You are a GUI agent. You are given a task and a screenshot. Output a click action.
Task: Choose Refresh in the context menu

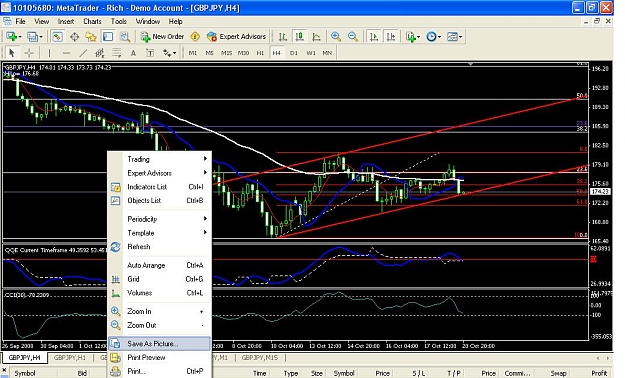[x=159, y=247]
